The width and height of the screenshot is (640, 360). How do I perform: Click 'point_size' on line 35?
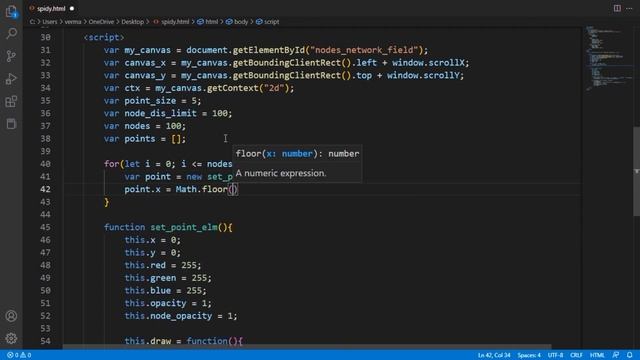tap(150, 100)
